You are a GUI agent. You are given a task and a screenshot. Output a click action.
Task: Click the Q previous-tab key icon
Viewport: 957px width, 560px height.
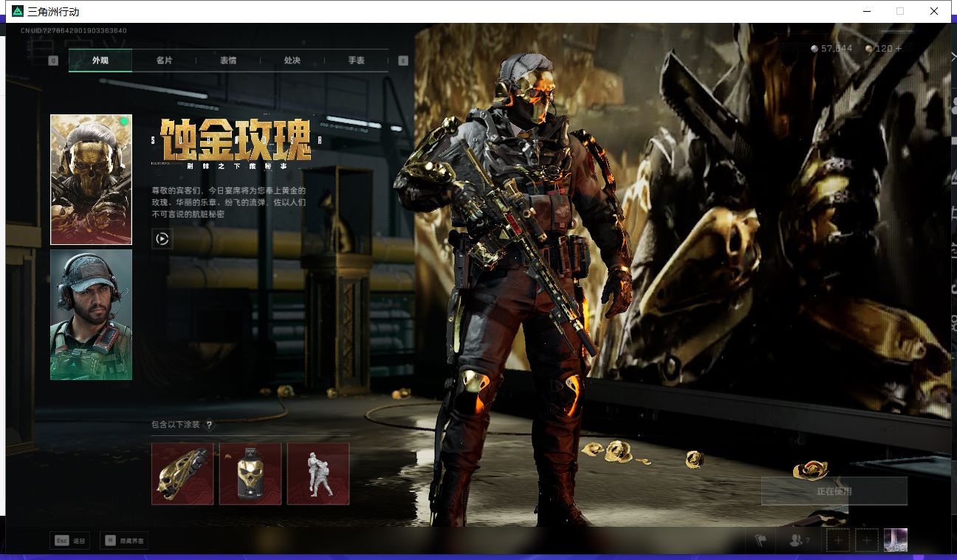click(53, 61)
